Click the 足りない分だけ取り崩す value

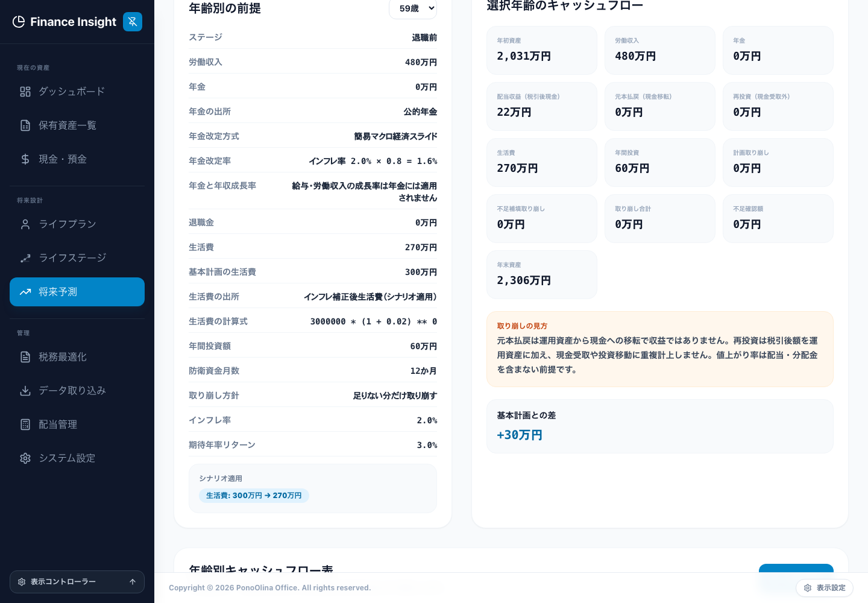[x=395, y=396]
